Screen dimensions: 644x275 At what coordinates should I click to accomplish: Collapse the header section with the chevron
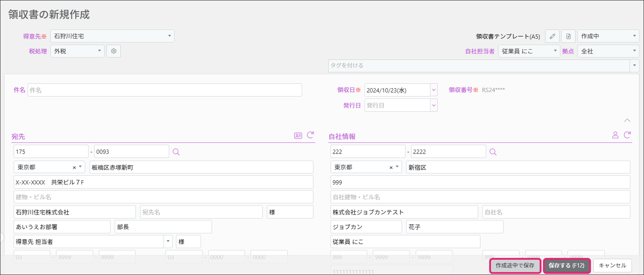point(627,120)
